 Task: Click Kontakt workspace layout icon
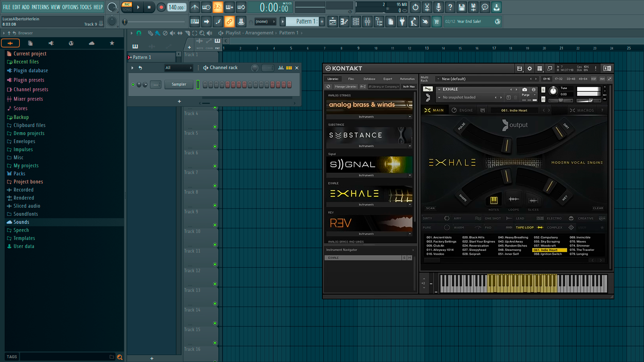[540, 69]
